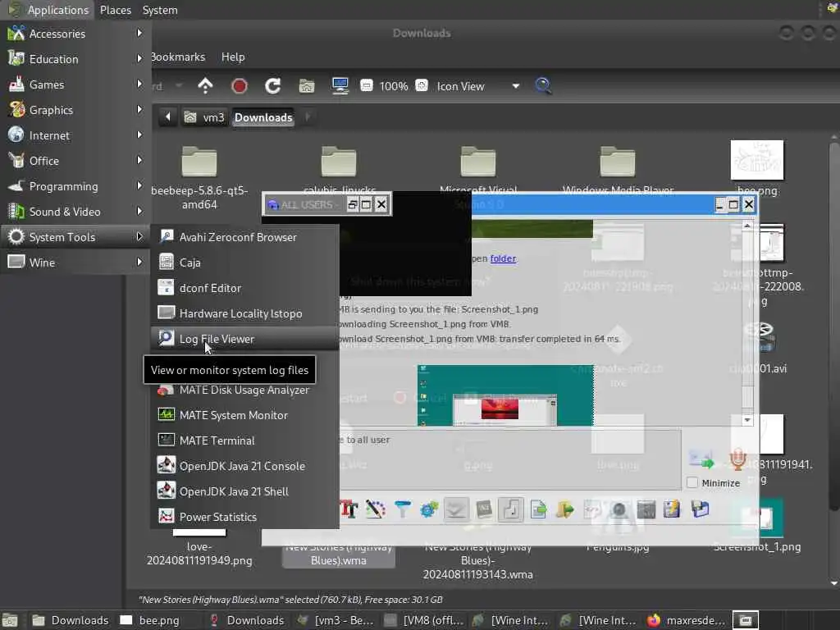Image resolution: width=840 pixels, height=630 pixels.
Task: Click the path bar back arrow
Action: click(x=167, y=116)
